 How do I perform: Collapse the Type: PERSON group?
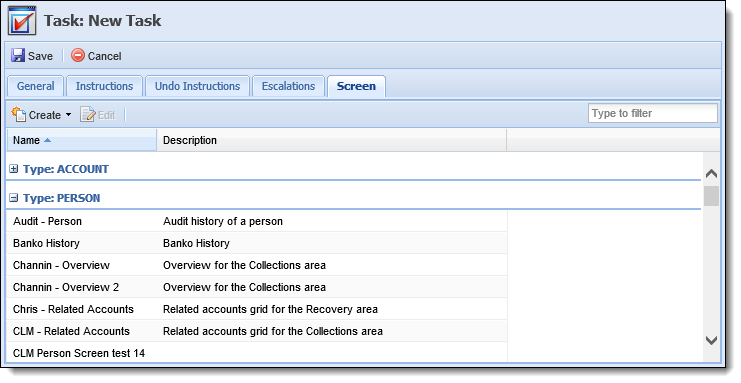tap(14, 198)
